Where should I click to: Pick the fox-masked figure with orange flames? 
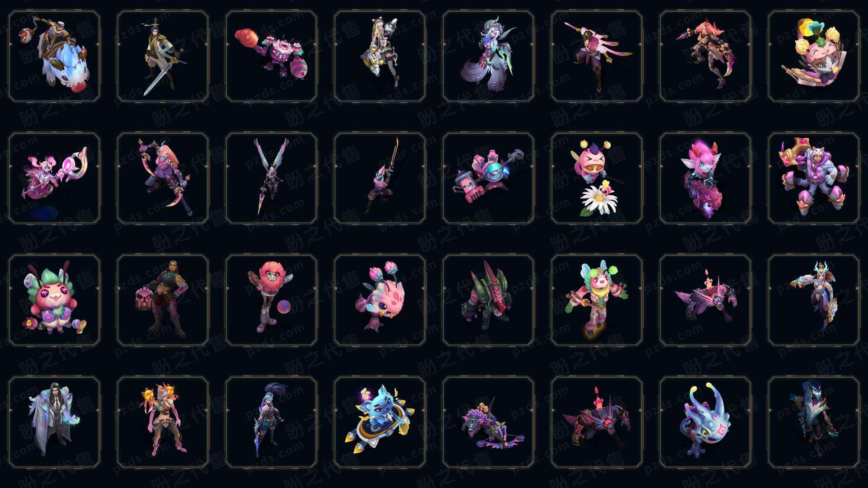click(163, 422)
